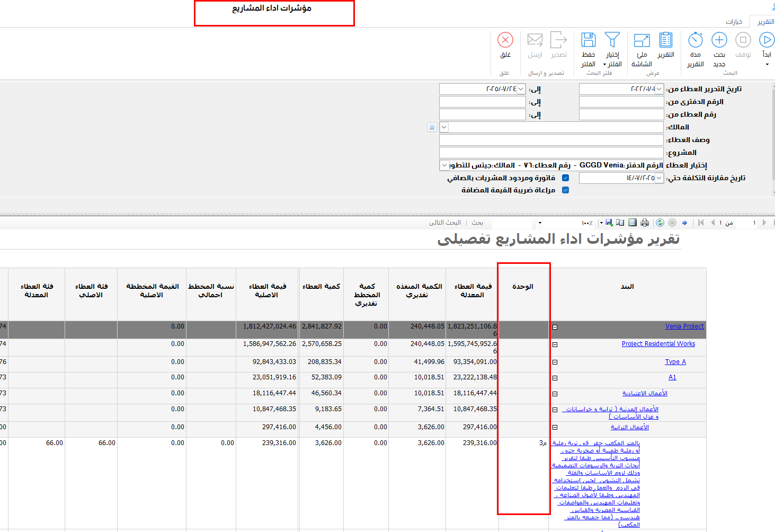
Task: Click the save filter (حفظ الفلتر) icon
Action: point(589,40)
